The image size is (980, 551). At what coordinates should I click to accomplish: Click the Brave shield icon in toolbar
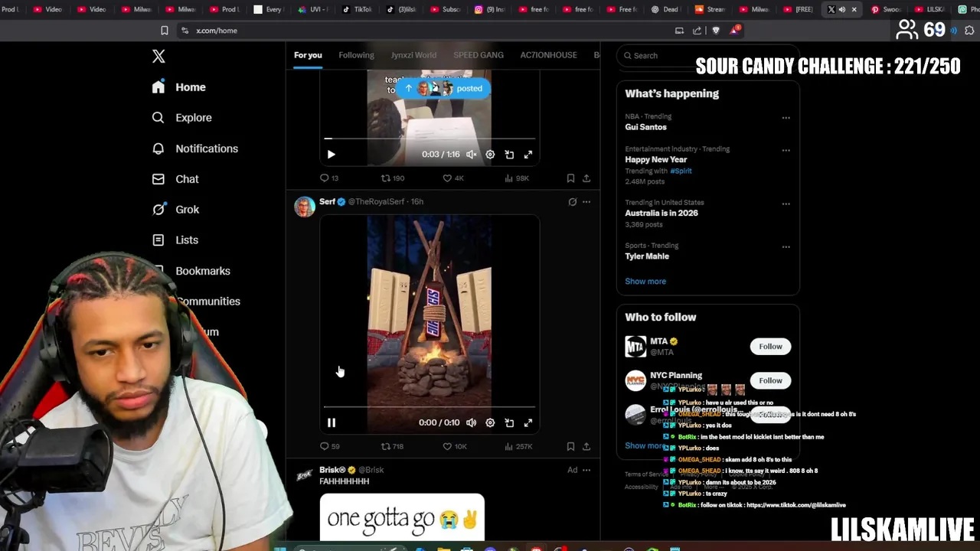click(x=716, y=31)
